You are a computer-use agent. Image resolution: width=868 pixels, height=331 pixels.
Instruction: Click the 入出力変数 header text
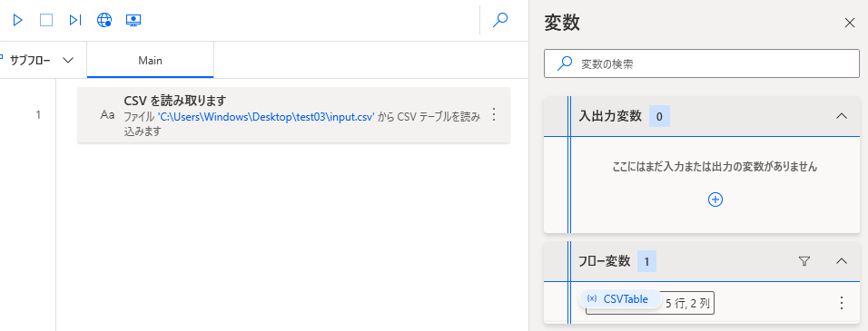(610, 116)
